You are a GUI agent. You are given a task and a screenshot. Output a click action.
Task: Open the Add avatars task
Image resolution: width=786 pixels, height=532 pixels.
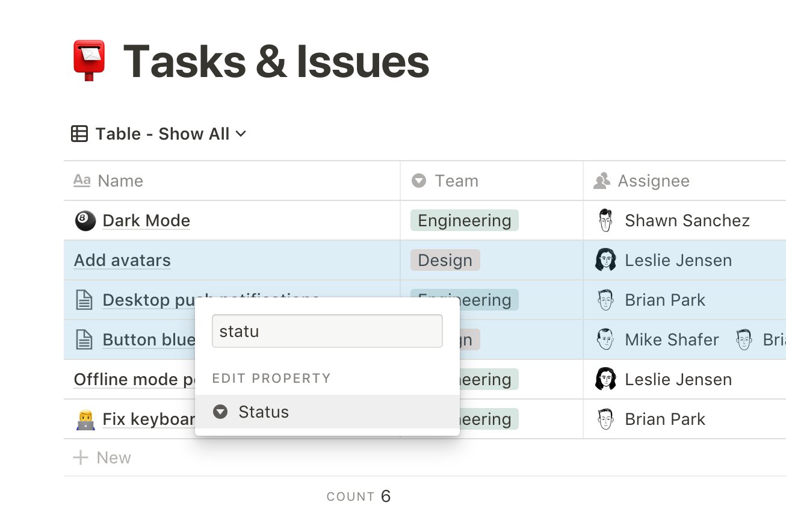(122, 261)
